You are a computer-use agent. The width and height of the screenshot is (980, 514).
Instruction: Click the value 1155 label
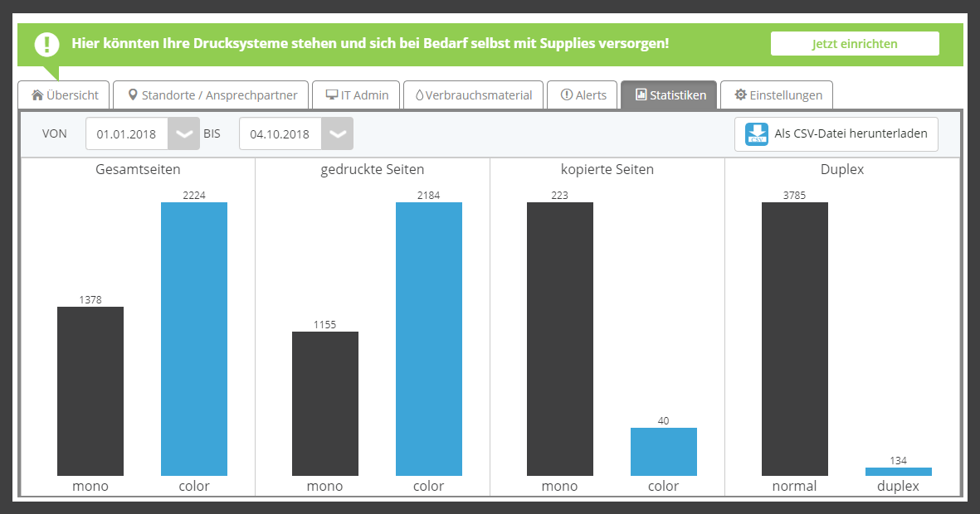click(x=325, y=324)
